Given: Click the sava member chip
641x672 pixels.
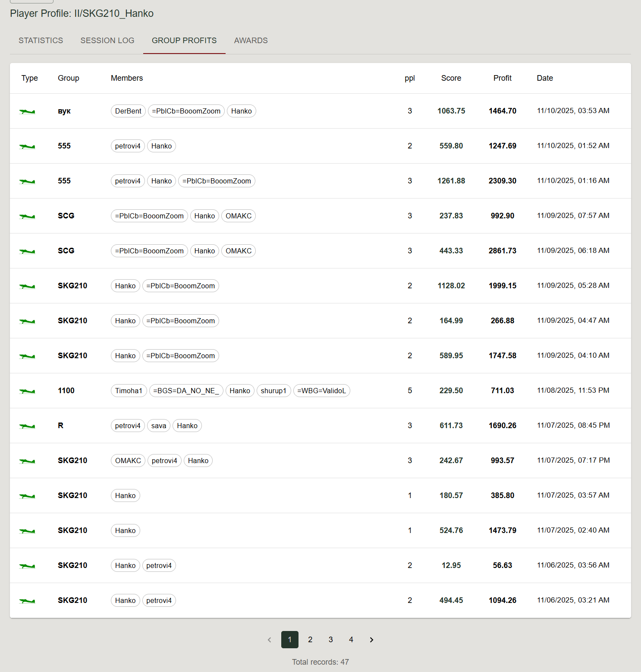Looking at the screenshot, I should click(x=159, y=426).
